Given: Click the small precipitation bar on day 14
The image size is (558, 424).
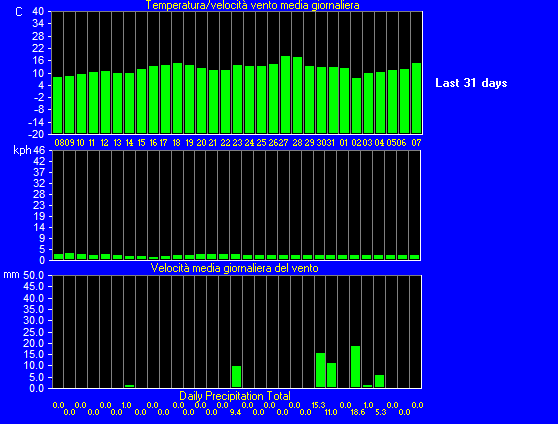Looking at the screenshot, I should 129,386.
